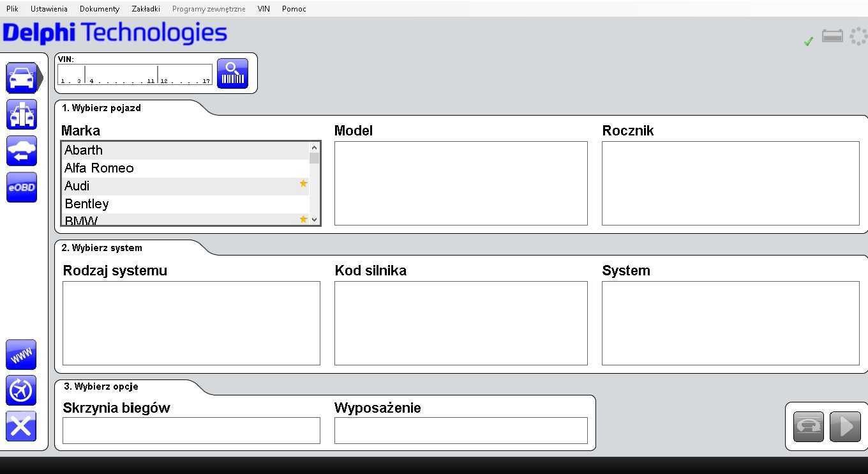Select BMW in the Marka list
The height and width of the screenshot is (474, 868).
click(x=186, y=219)
